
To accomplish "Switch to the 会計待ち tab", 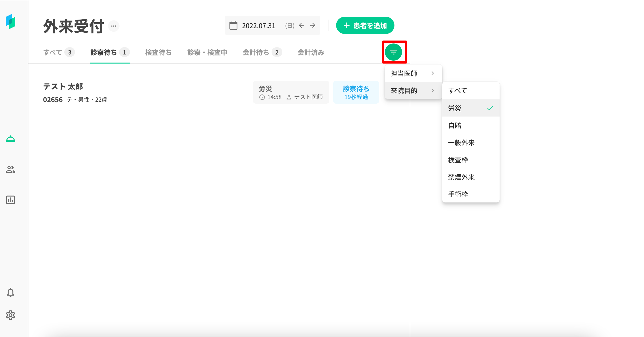I will pyautogui.click(x=262, y=53).
